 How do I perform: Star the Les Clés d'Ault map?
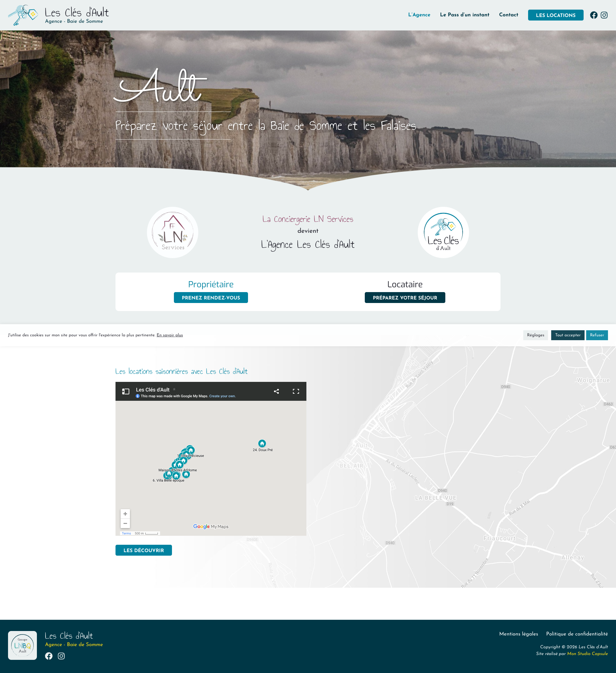coord(174,389)
